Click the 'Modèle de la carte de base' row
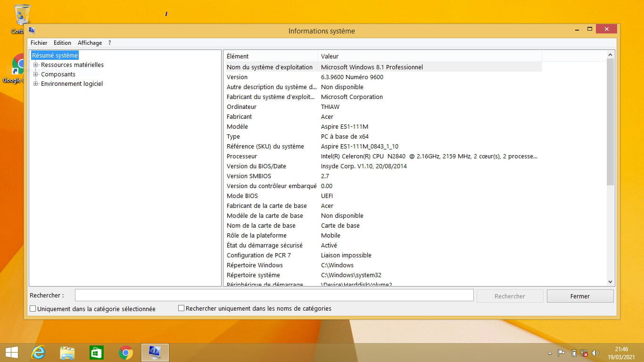The height and width of the screenshot is (362, 644). point(384,215)
